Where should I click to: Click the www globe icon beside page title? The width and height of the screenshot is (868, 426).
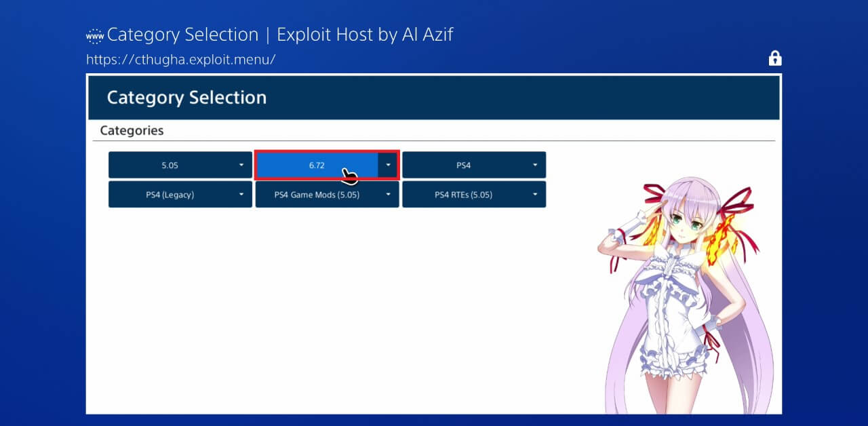[95, 35]
